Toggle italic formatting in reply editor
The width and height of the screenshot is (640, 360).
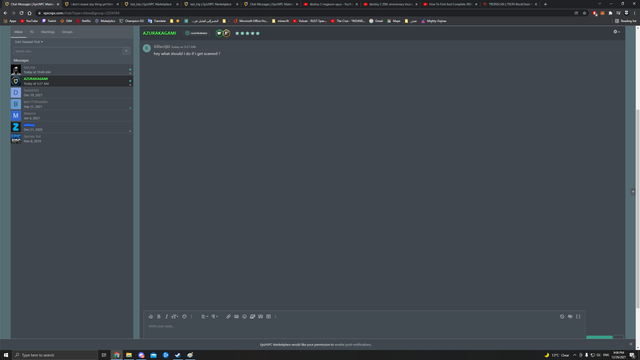coord(166,316)
